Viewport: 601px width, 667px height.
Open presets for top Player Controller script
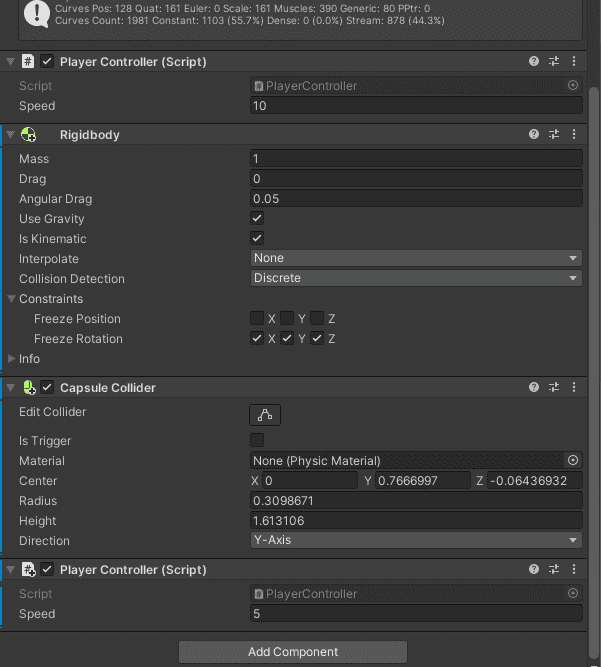point(554,61)
